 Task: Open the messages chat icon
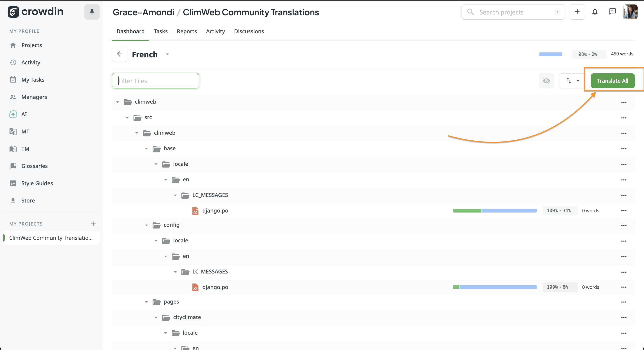(x=612, y=12)
